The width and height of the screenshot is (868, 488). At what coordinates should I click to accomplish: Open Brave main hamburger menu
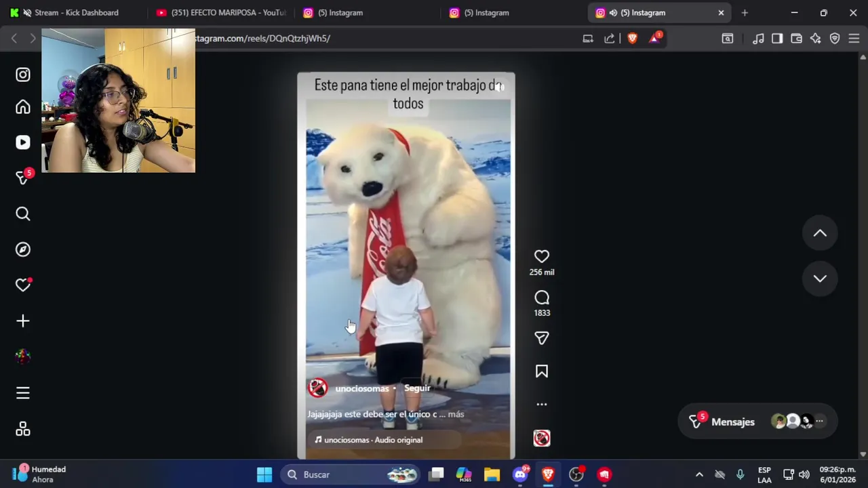[854, 39]
